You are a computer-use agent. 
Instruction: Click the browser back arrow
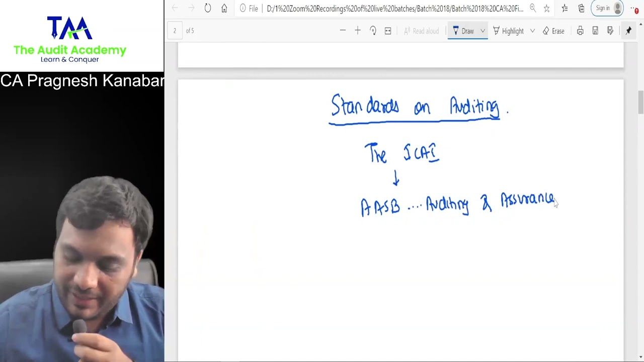pos(175,8)
